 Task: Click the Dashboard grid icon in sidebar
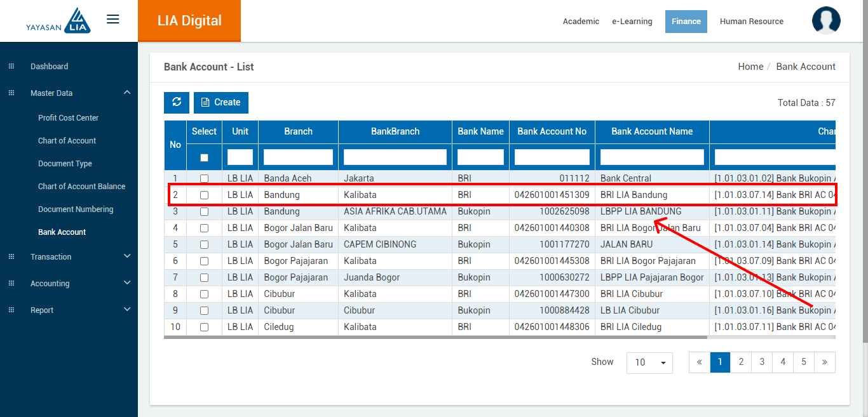pos(11,67)
